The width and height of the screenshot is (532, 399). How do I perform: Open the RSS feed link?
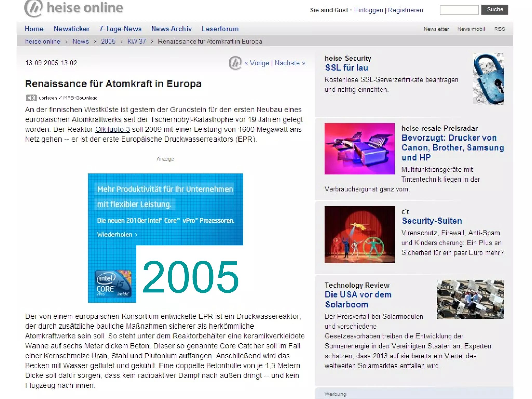coord(500,29)
